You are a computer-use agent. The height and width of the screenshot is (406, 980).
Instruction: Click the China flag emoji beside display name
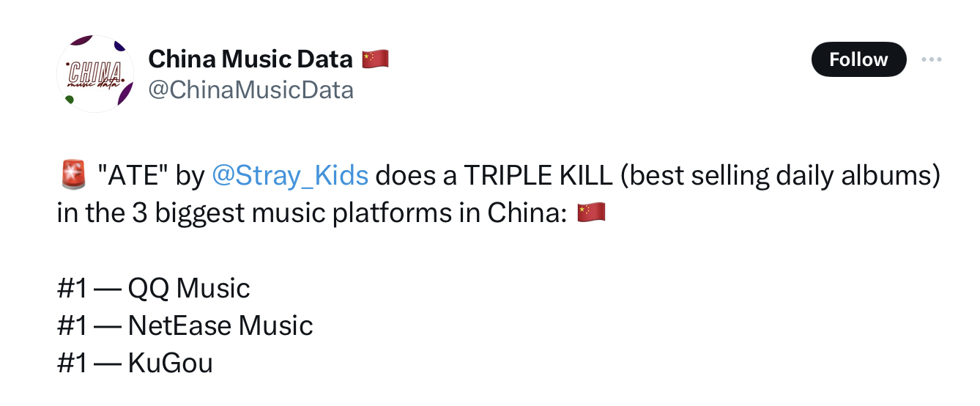[x=374, y=59]
